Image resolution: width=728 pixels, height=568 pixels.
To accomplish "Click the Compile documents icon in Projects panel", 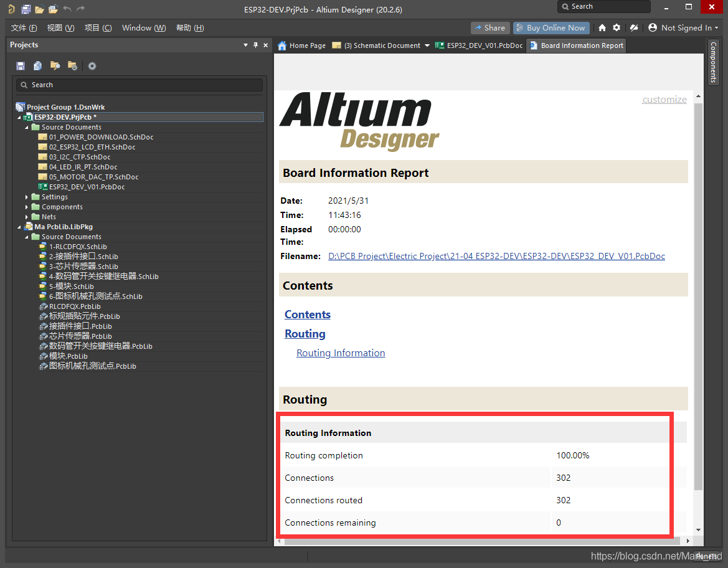I will [x=37, y=66].
